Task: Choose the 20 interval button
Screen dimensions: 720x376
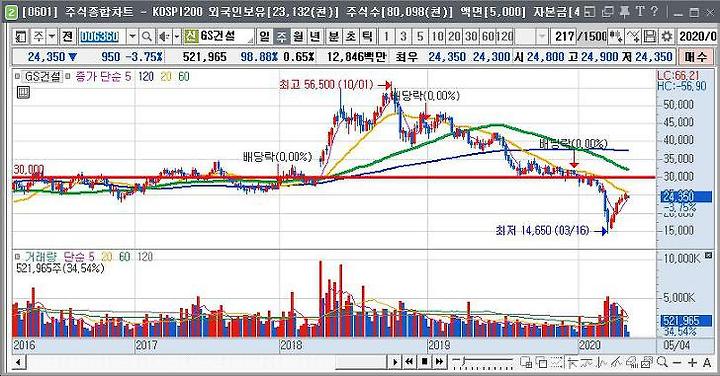Action: point(455,36)
